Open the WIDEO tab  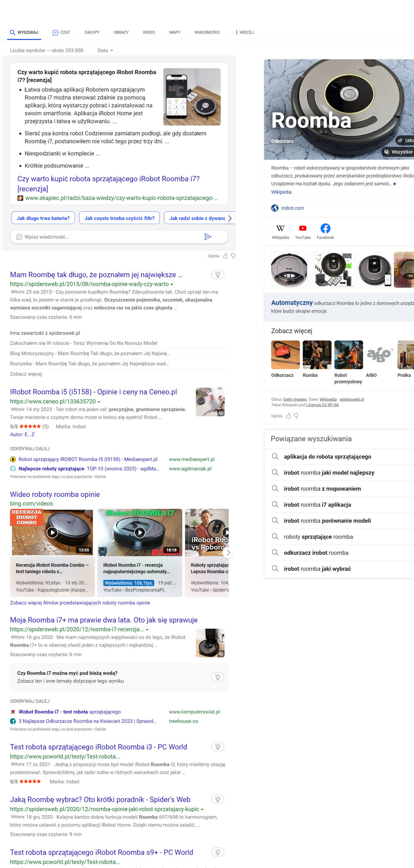149,33
